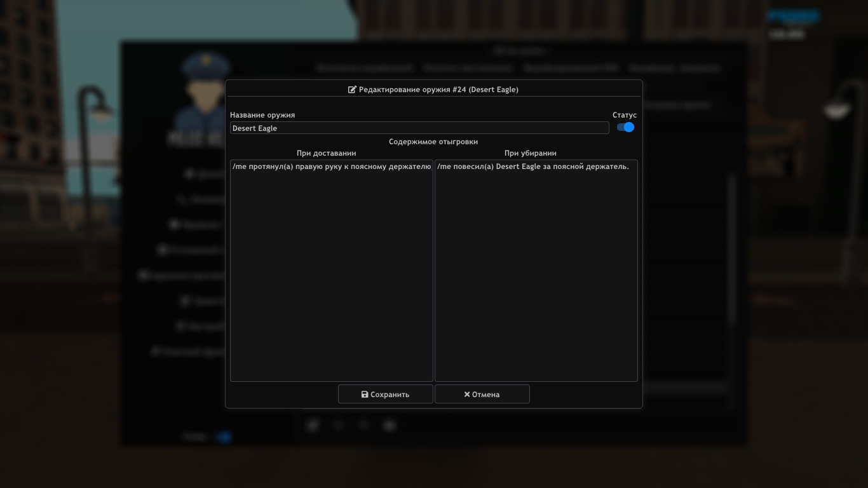The height and width of the screenshot is (488, 868).
Task: Toggle the Статус switch off
Action: coord(625,127)
